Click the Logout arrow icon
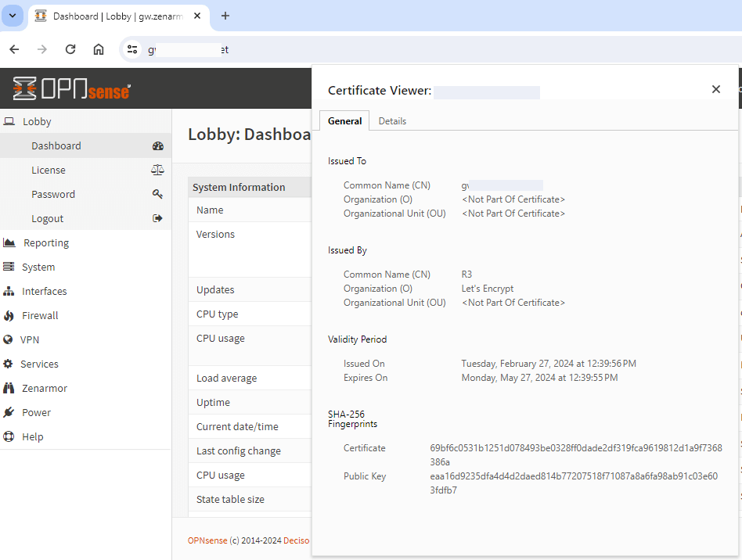Image resolution: width=742 pixels, height=560 pixels. pyautogui.click(x=157, y=218)
